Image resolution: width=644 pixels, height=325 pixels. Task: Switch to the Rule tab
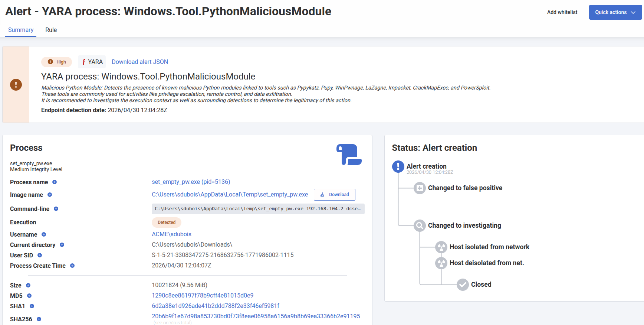51,30
